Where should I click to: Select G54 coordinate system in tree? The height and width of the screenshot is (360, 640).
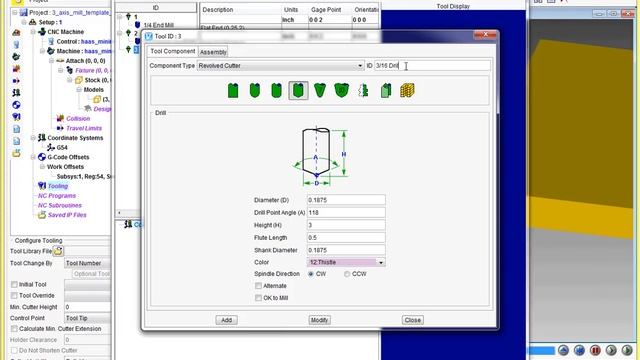click(62, 147)
